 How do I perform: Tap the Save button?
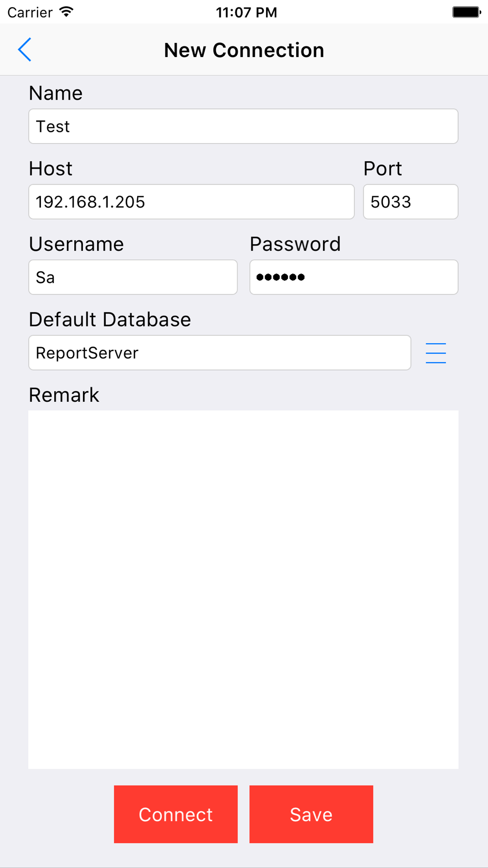pyautogui.click(x=311, y=814)
